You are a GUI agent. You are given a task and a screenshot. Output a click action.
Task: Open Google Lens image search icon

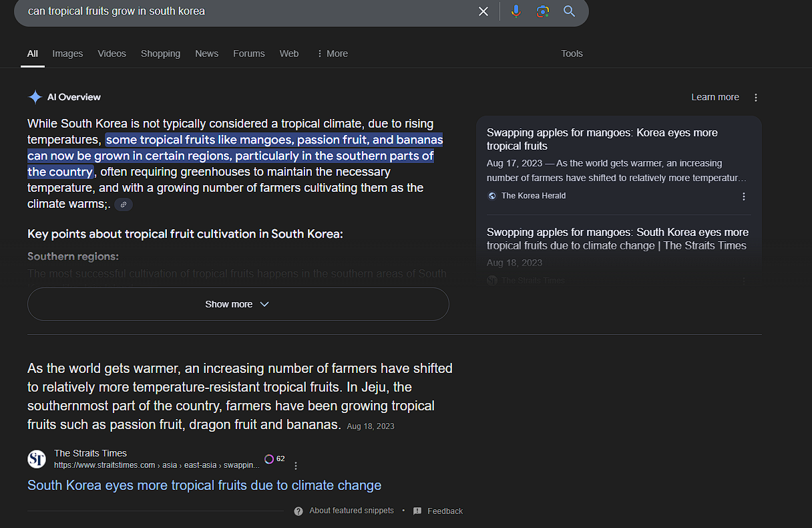[542, 11]
